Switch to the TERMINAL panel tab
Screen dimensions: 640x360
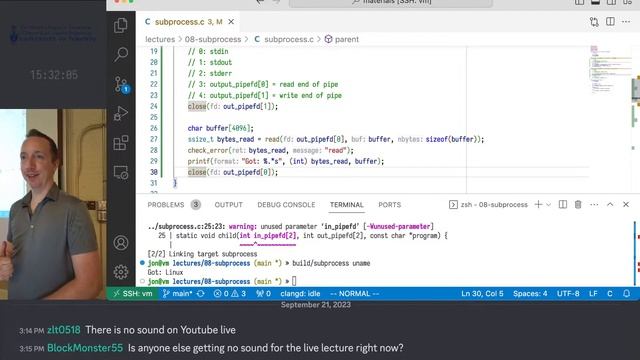[347, 204]
